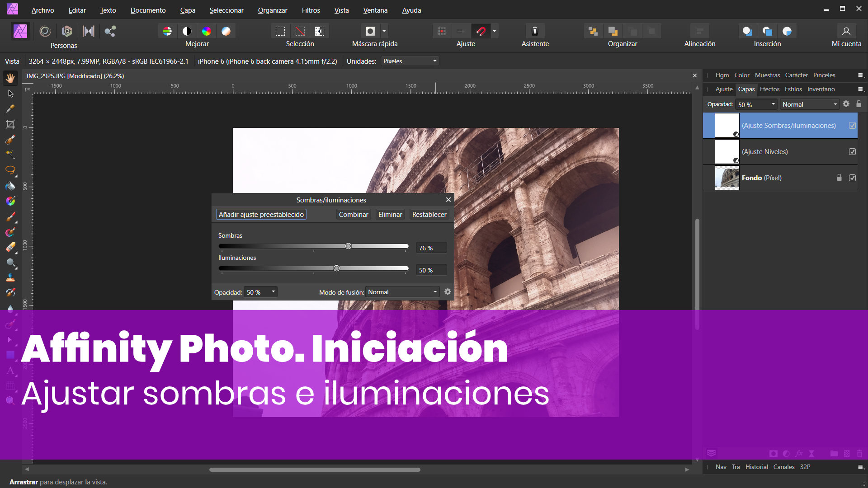Click the Iluminaciones slider handle
The height and width of the screenshot is (488, 868).
coord(336,268)
